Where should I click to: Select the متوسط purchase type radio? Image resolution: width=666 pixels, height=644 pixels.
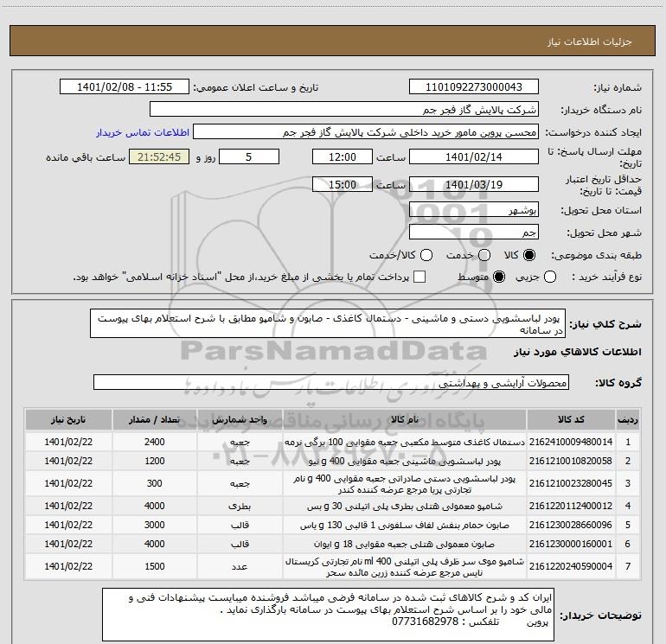coord(499,277)
